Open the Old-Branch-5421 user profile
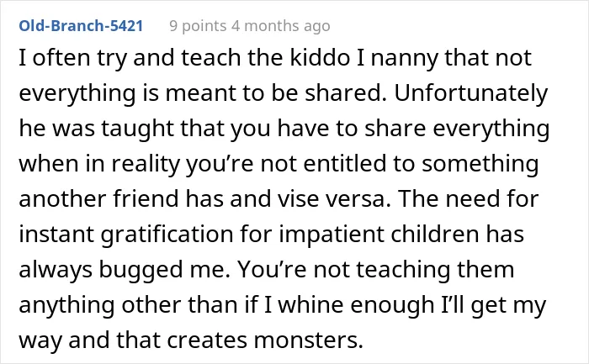Screen dimensions: 589x364 tap(81, 26)
